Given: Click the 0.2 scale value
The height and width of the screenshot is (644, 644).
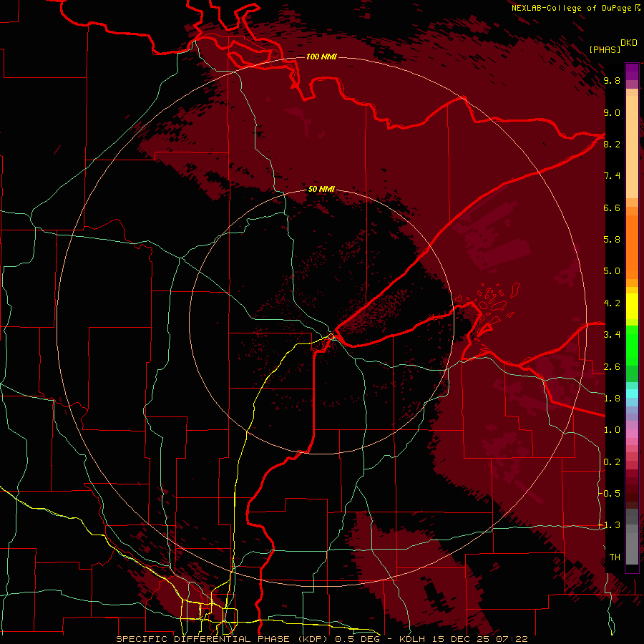Looking at the screenshot, I should pyautogui.click(x=612, y=462).
